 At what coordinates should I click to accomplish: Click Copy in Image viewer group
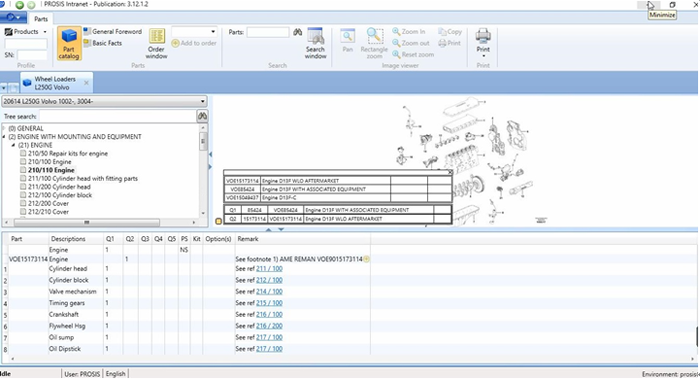pyautogui.click(x=450, y=32)
